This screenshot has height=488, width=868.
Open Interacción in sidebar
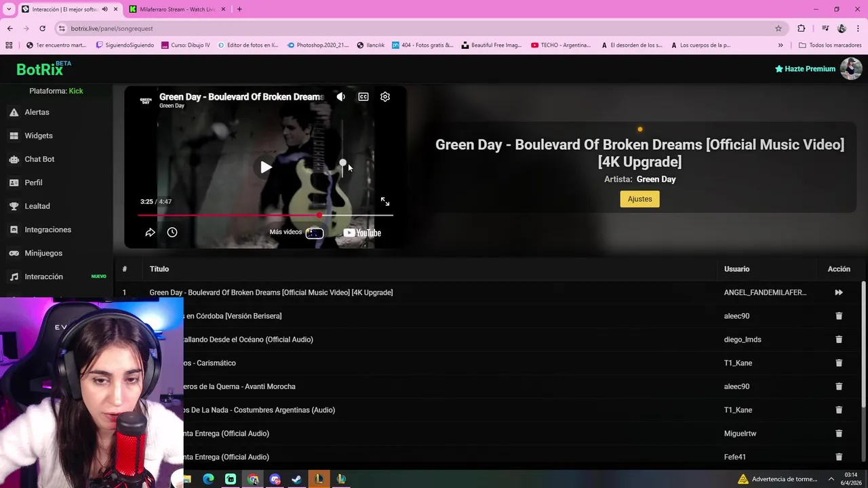pos(43,277)
